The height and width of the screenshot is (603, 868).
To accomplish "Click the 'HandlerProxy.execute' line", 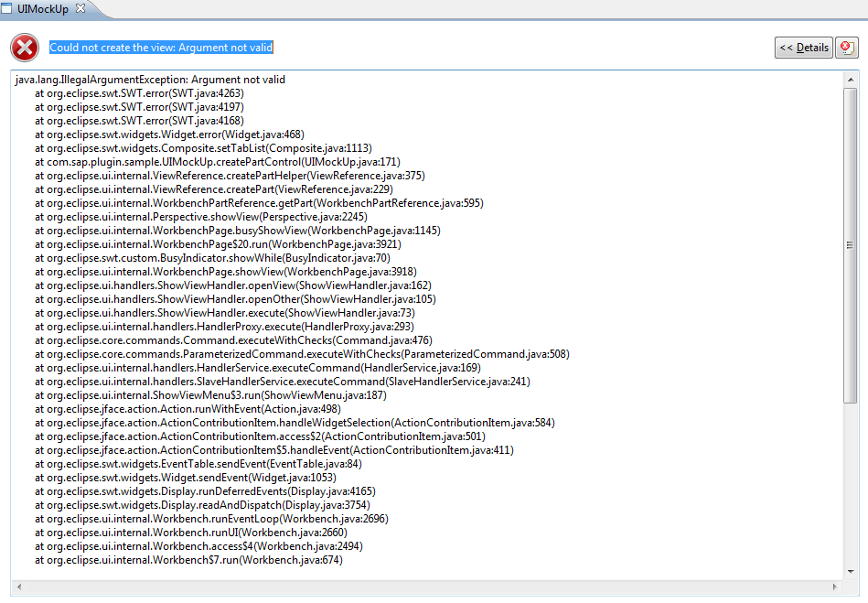I will (x=224, y=327).
